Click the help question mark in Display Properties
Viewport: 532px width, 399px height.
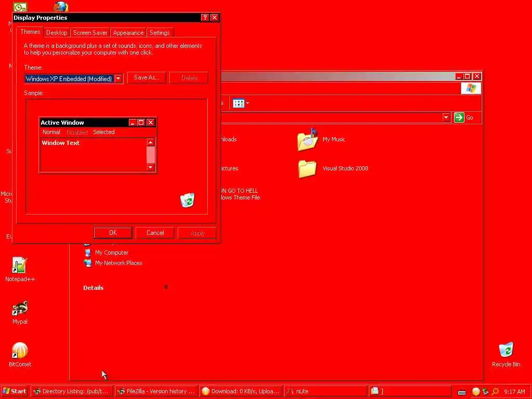[x=205, y=18]
